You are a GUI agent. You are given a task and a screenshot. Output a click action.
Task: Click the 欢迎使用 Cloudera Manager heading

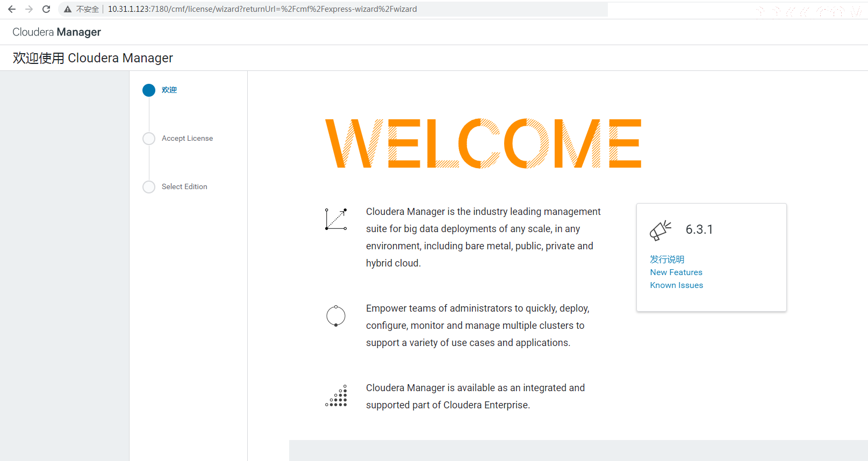coord(93,58)
